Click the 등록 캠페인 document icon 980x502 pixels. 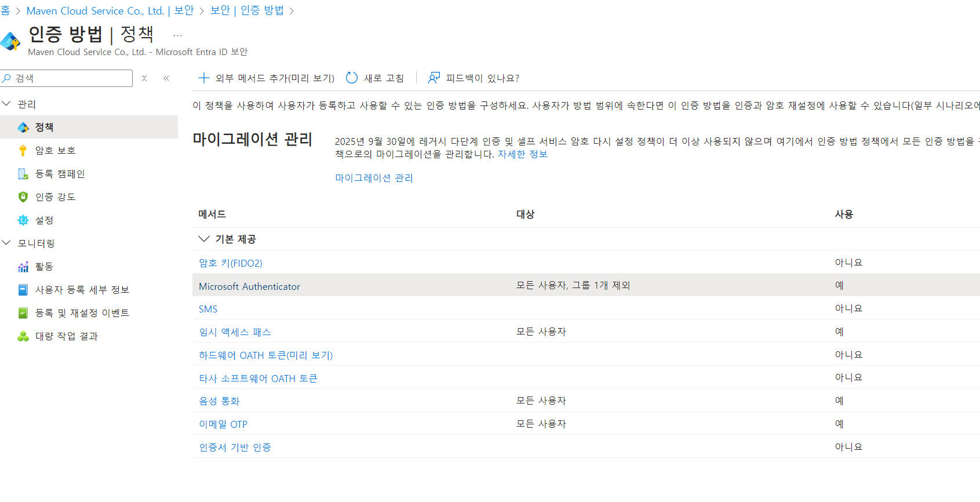pos(23,174)
